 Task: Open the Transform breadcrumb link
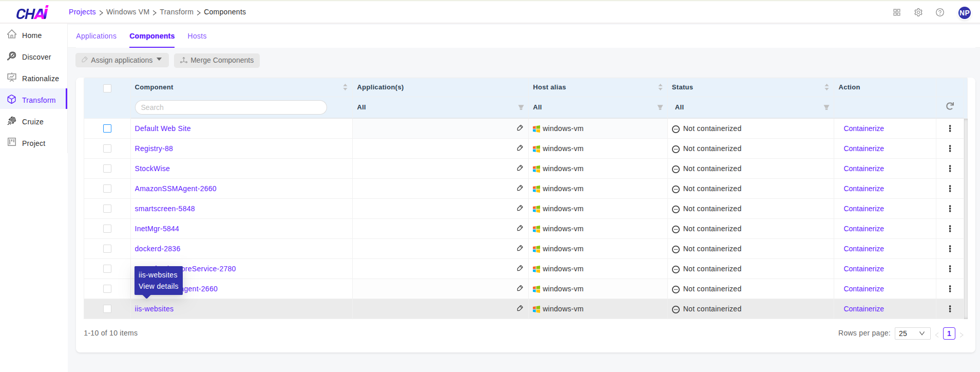coord(177,12)
